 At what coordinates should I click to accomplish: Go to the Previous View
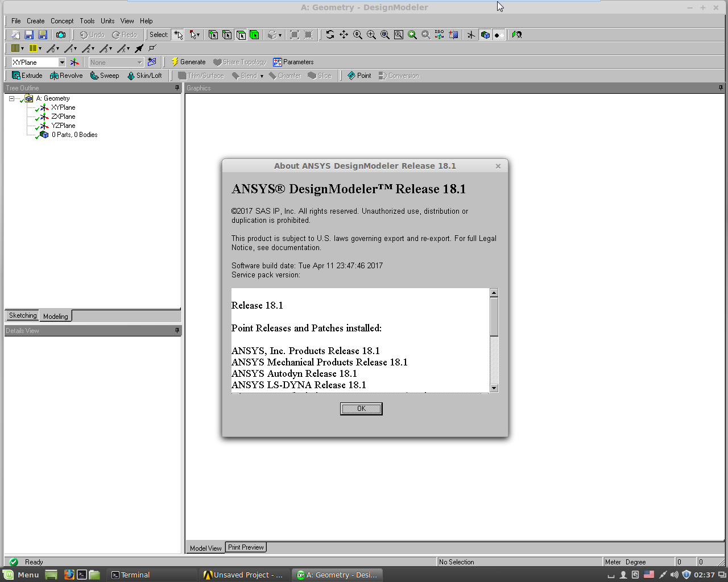(x=412, y=35)
